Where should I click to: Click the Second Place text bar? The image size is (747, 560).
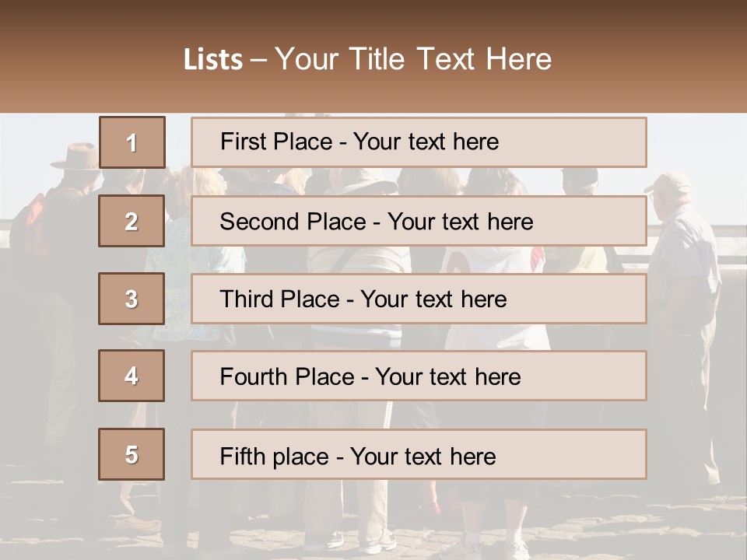[x=419, y=221]
